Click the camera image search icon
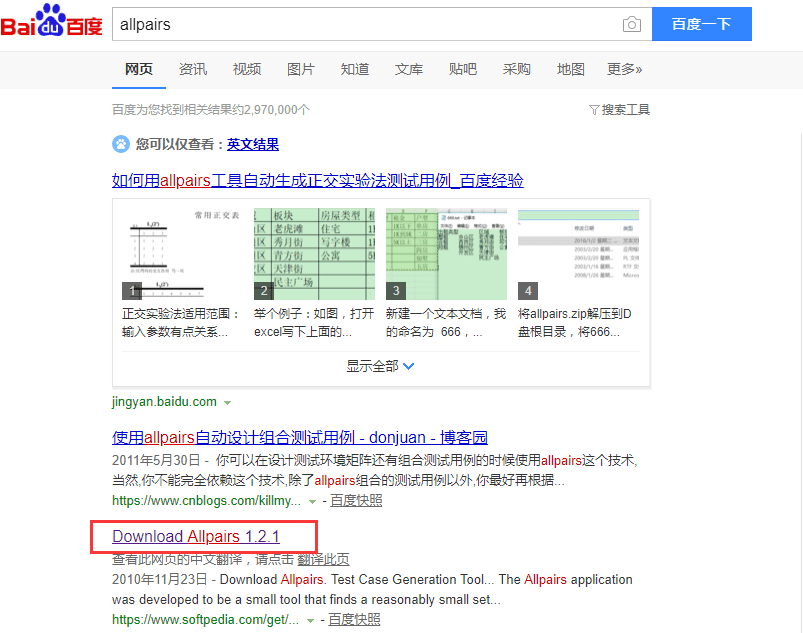This screenshot has width=803, height=633. point(631,24)
